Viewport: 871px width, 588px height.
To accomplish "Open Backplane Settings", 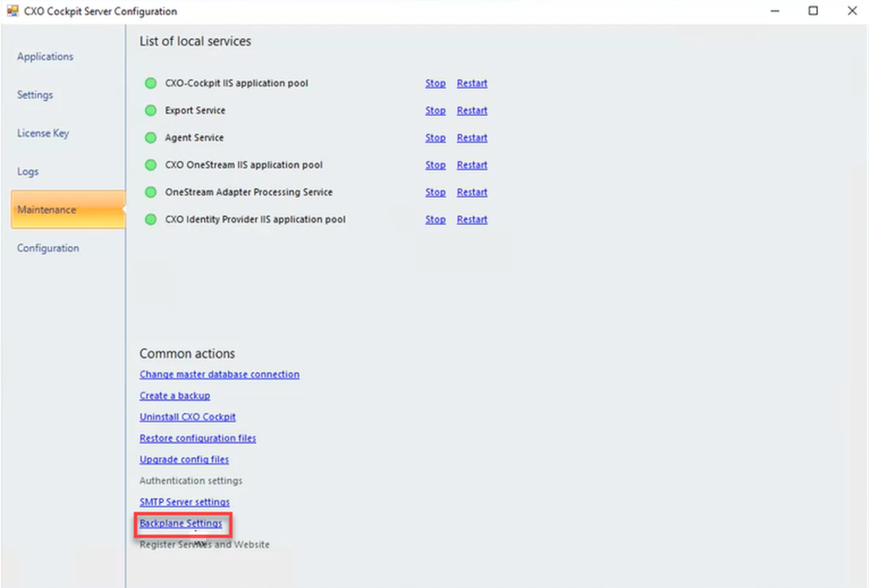I will [181, 523].
